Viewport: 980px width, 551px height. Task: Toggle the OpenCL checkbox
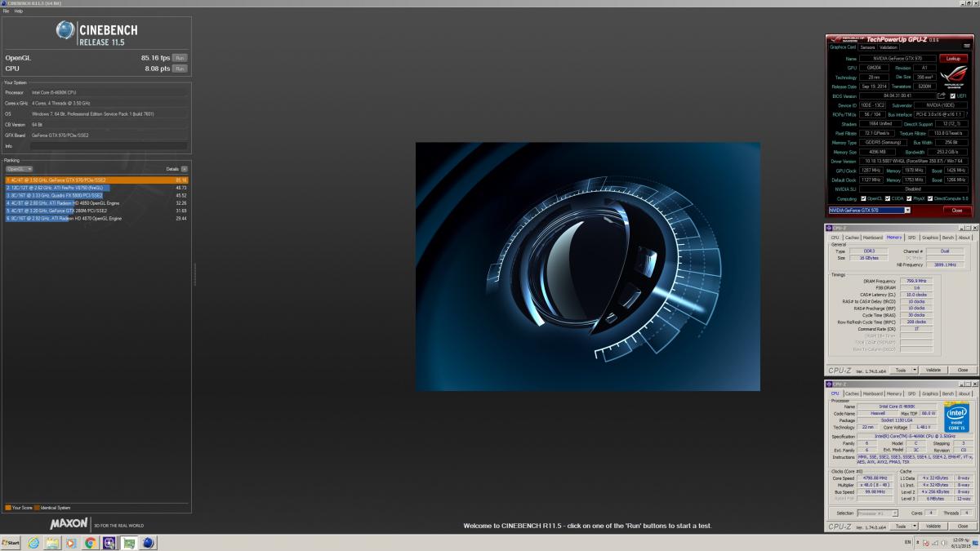[863, 198]
